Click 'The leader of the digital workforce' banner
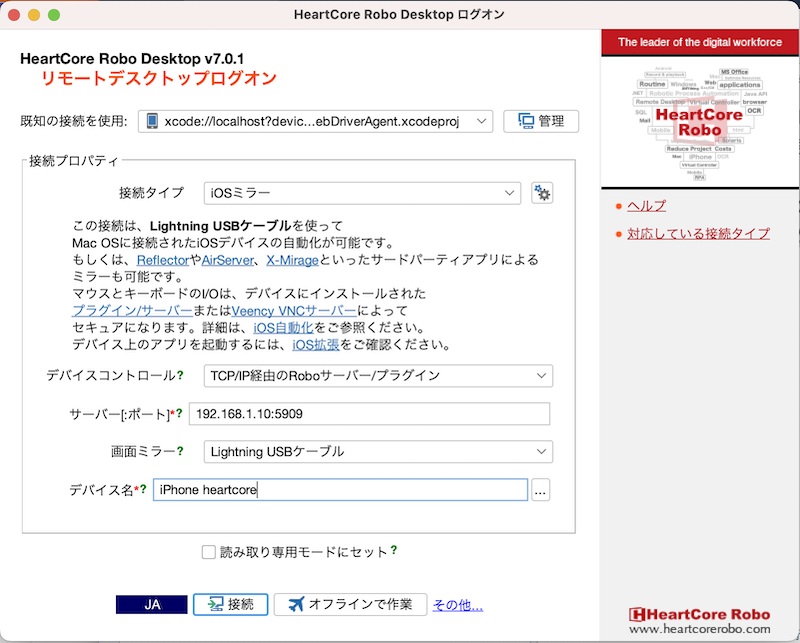The width and height of the screenshot is (800, 643). click(x=699, y=42)
